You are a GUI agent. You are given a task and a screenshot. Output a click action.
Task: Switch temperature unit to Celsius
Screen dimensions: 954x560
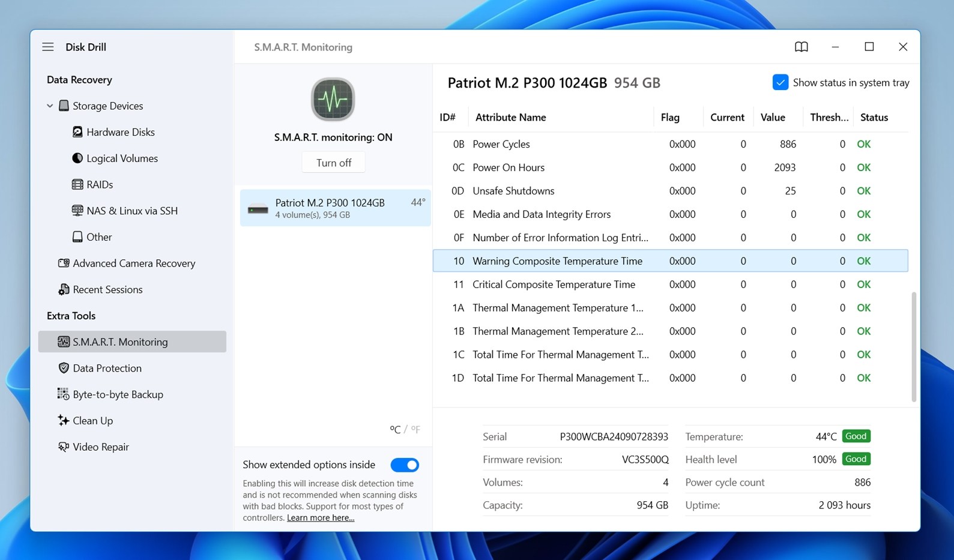tap(395, 429)
